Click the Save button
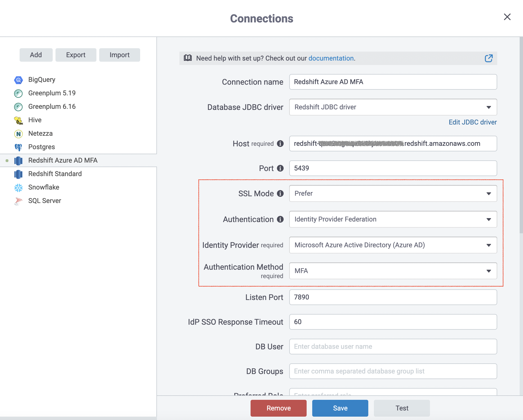The height and width of the screenshot is (420, 523). click(x=340, y=408)
